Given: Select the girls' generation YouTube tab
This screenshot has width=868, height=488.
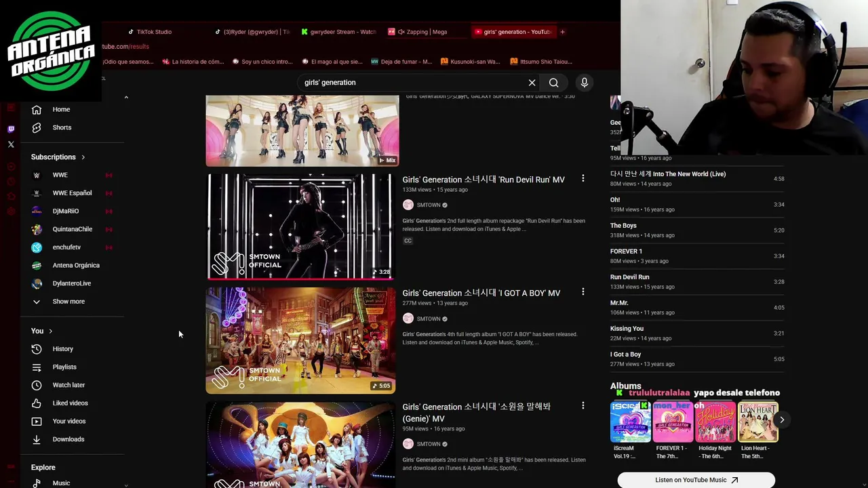Looking at the screenshot, I should pos(513,32).
